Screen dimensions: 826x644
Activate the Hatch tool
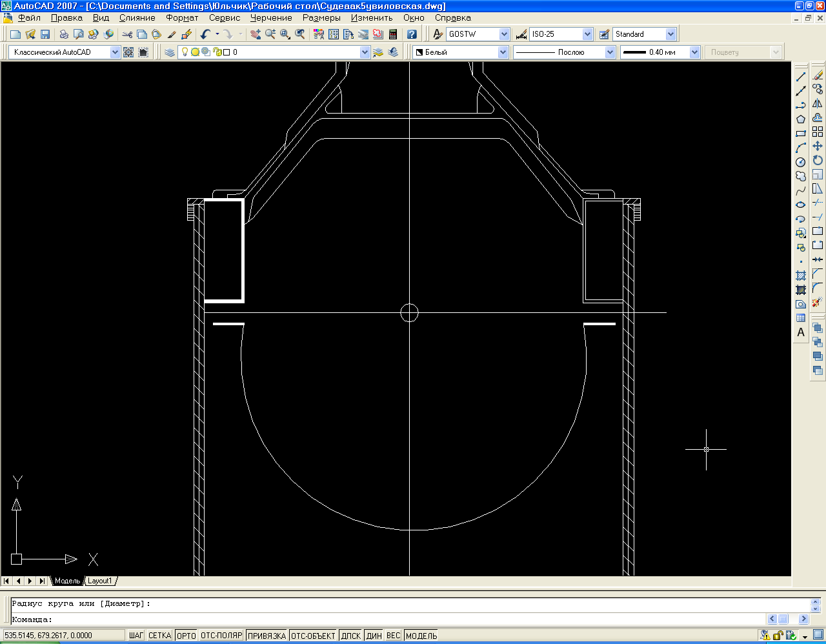[801, 276]
